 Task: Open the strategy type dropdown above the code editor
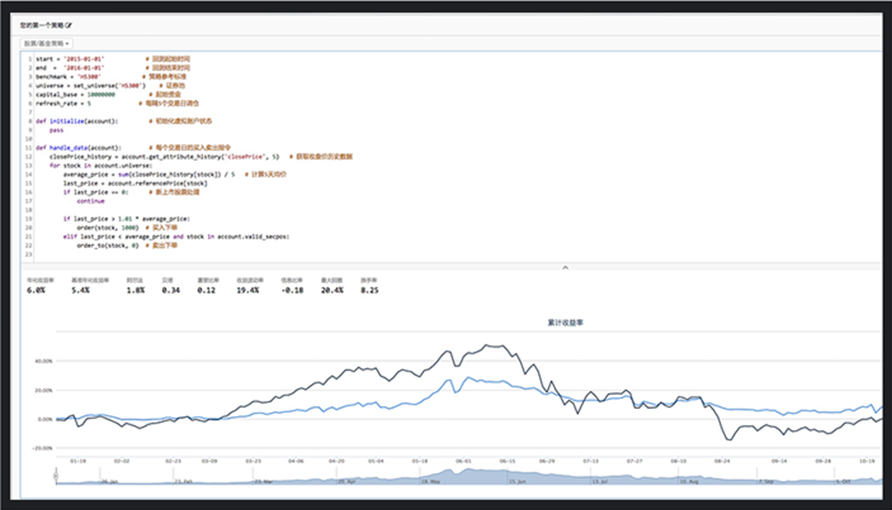[x=47, y=43]
